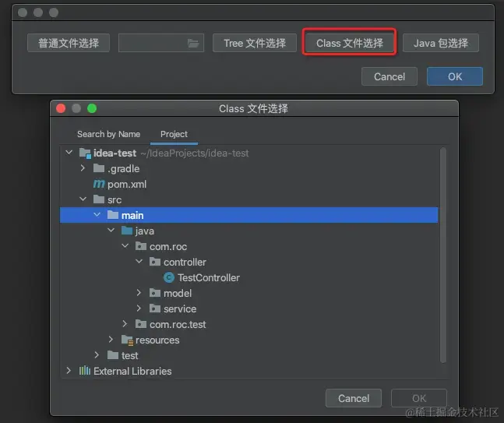Click the controller package icon
This screenshot has height=423, width=504.
(x=155, y=262)
